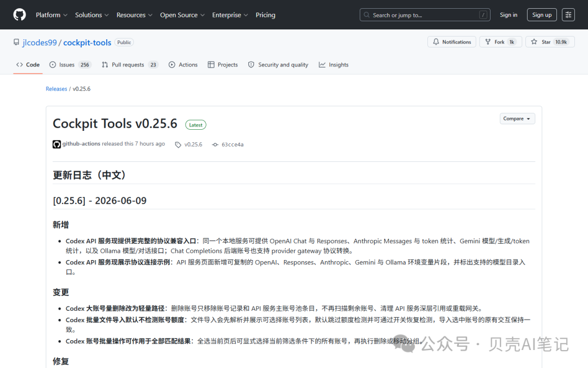The width and height of the screenshot is (588, 368).
Task: Click the Issues tab circle icon
Action: tap(53, 64)
